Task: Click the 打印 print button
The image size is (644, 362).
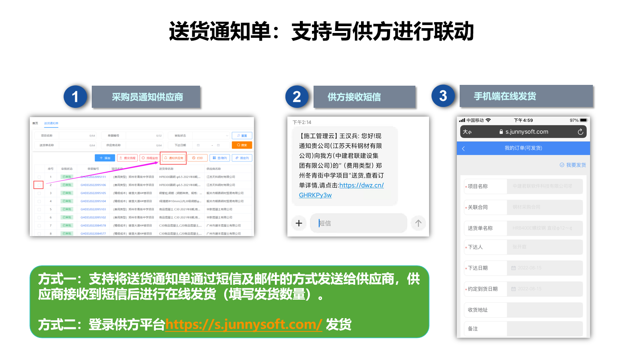Action: 197,158
